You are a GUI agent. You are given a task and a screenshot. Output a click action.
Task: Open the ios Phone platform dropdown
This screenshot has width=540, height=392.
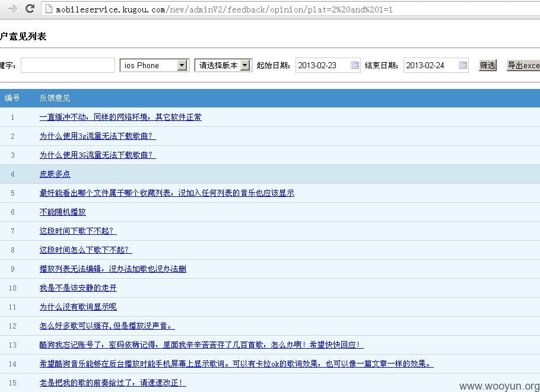pyautogui.click(x=154, y=65)
